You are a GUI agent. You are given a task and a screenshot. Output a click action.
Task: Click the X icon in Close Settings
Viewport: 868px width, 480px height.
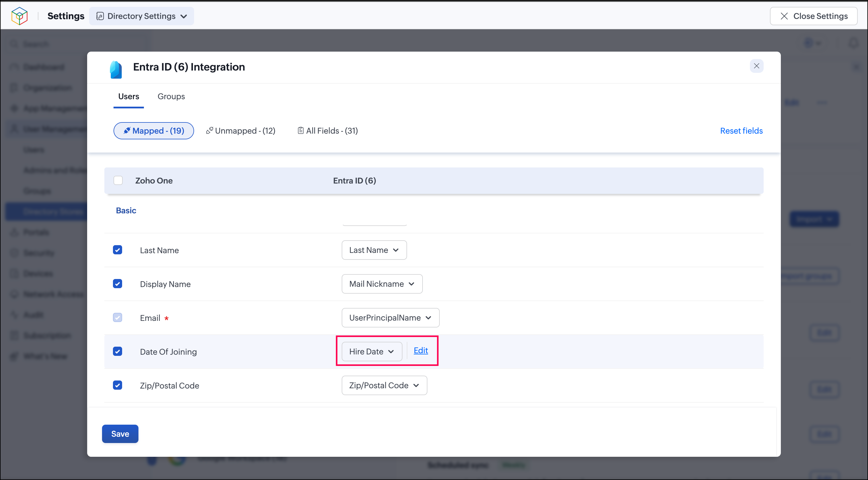784,16
